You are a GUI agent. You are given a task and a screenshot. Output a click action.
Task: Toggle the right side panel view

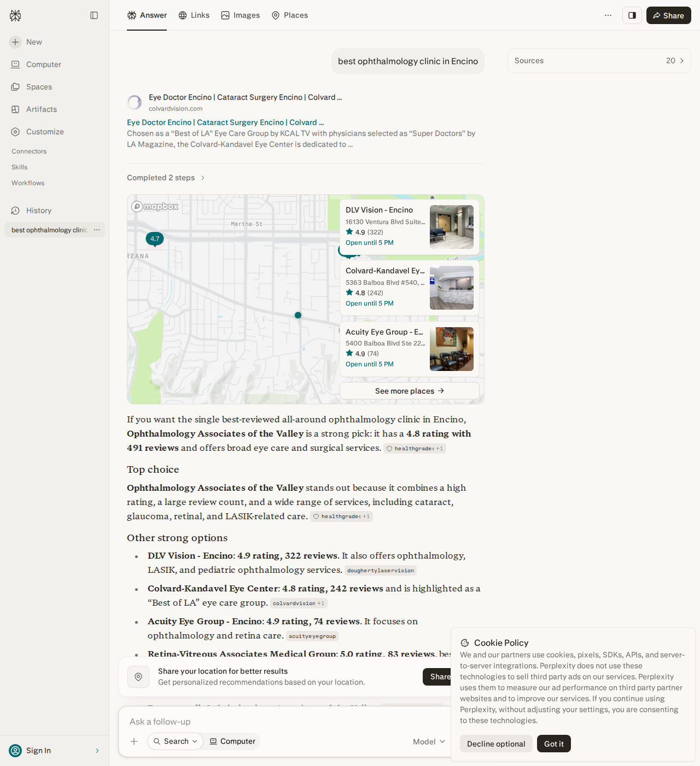coord(632,15)
